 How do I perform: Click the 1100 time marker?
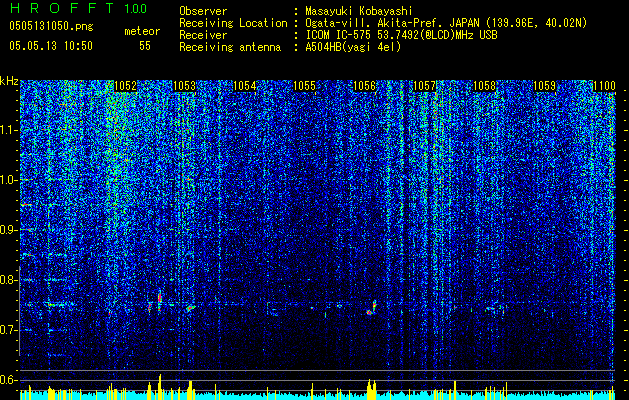pyautogui.click(x=604, y=86)
